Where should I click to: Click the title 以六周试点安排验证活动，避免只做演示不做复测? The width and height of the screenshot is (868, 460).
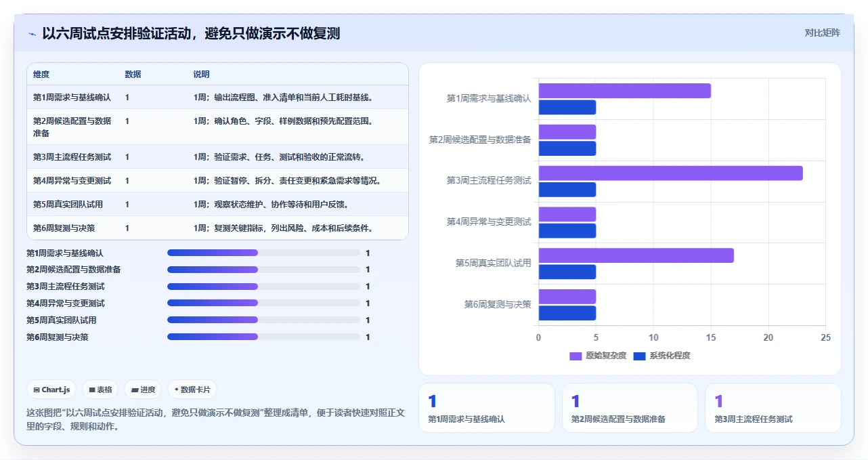point(191,33)
